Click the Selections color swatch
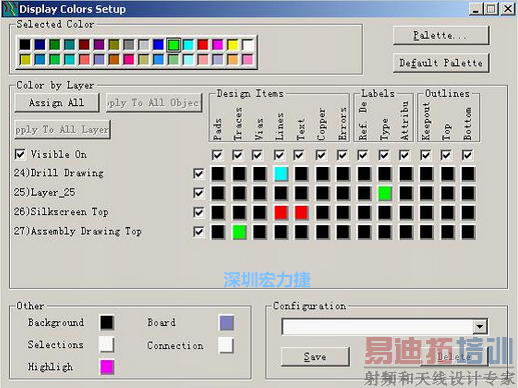This screenshot has height=388, width=518. (107, 345)
